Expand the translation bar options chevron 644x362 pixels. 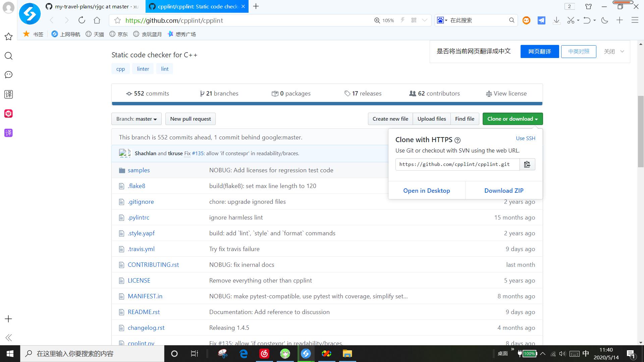(x=622, y=51)
